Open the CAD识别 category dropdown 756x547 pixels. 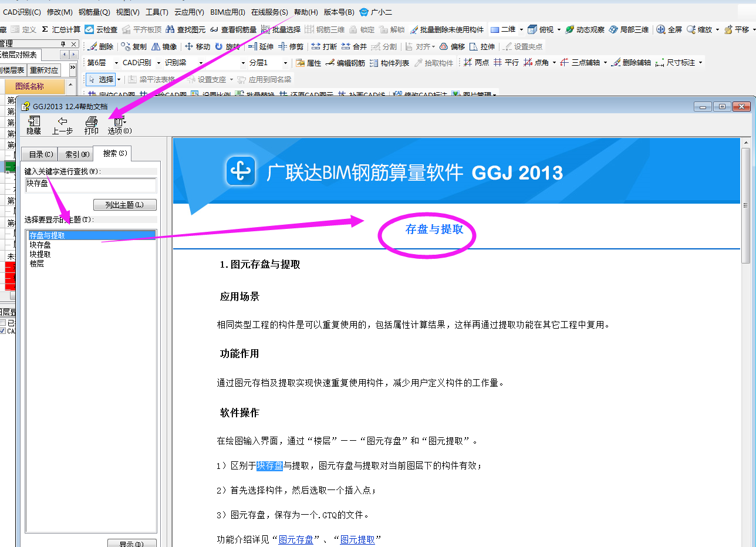pyautogui.click(x=140, y=63)
